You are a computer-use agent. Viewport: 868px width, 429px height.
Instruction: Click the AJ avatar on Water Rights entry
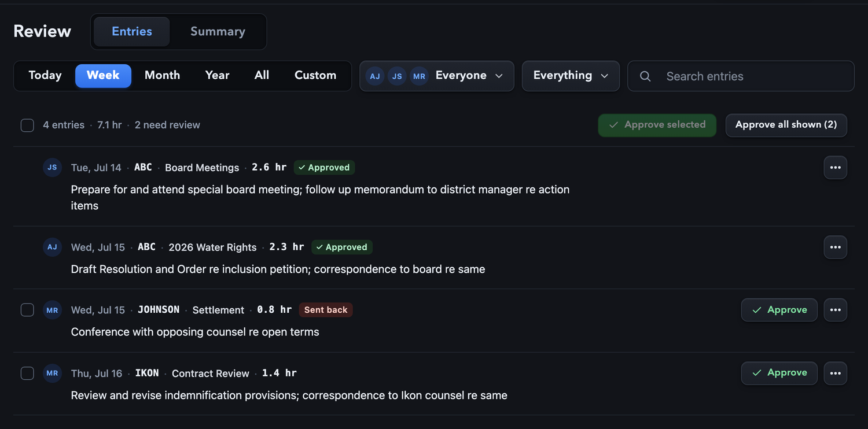[52, 247]
